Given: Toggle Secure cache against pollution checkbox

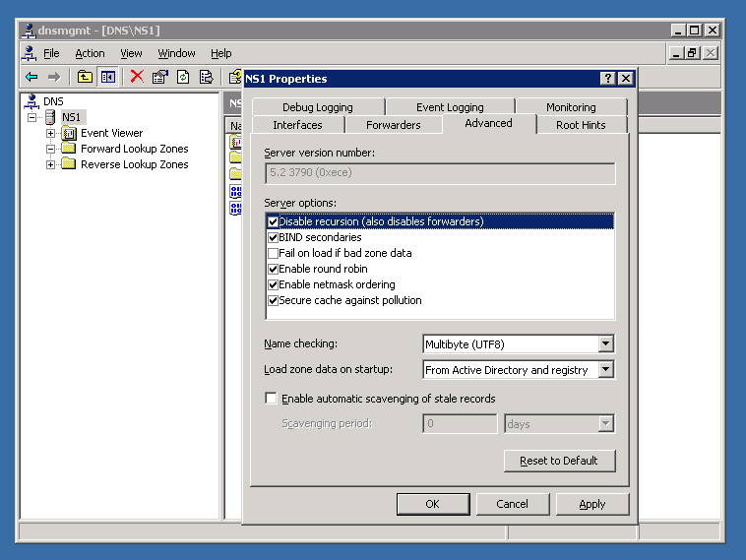Looking at the screenshot, I should tap(273, 300).
